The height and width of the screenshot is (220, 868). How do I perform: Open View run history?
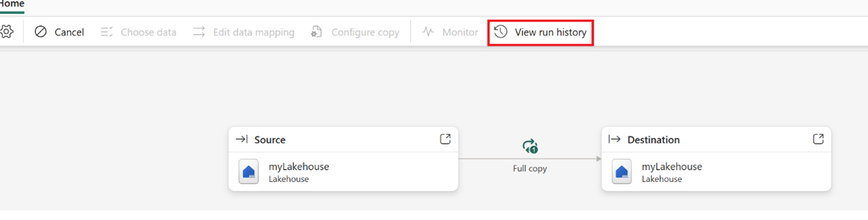pyautogui.click(x=550, y=32)
